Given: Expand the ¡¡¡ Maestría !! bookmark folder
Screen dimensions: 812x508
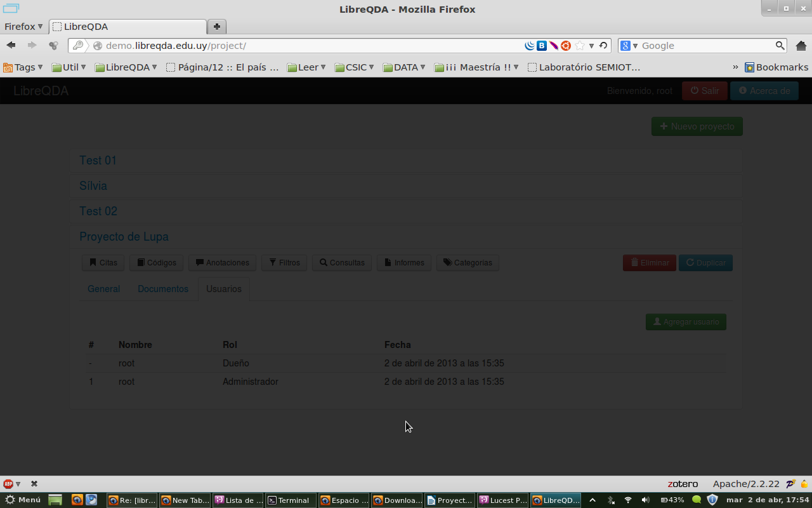Looking at the screenshot, I should pos(476,67).
